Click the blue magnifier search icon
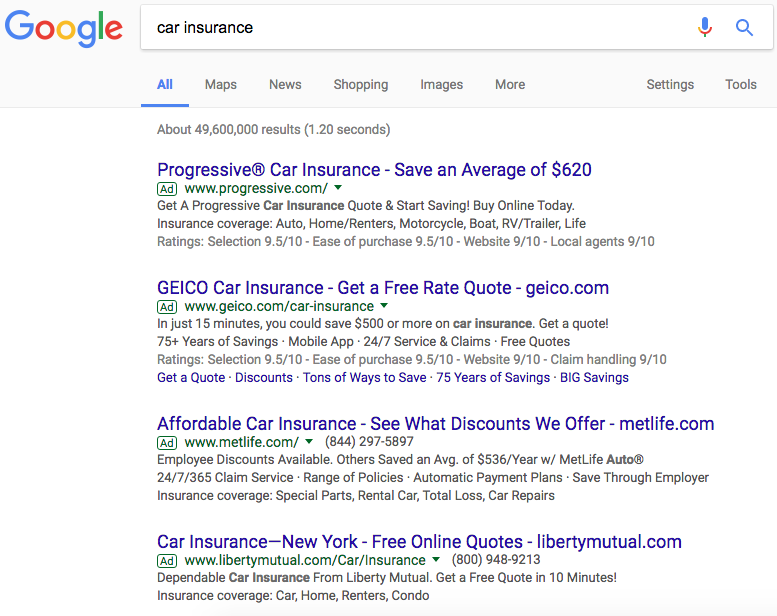The height and width of the screenshot is (616, 777). (x=744, y=28)
